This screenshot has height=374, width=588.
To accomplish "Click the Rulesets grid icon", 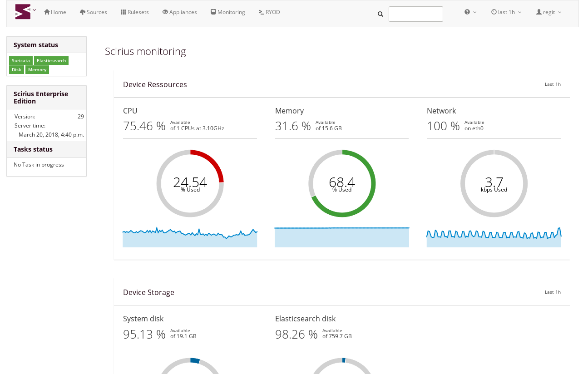I will tap(124, 12).
